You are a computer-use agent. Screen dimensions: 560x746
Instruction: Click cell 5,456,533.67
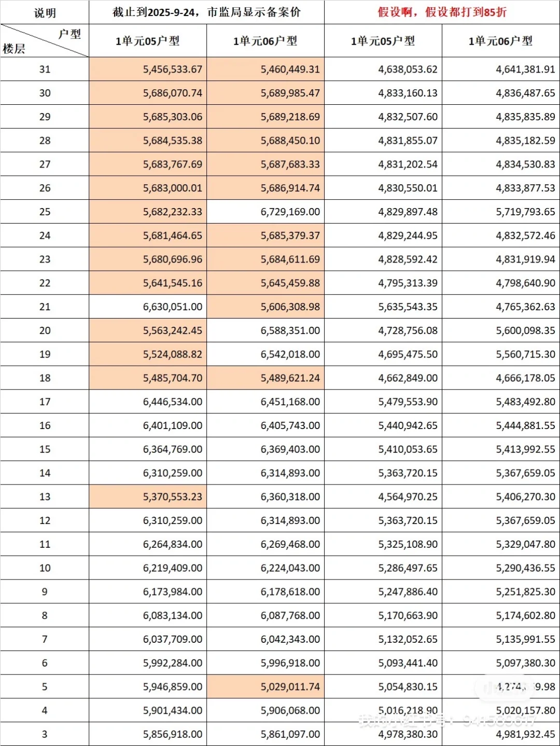click(148, 69)
